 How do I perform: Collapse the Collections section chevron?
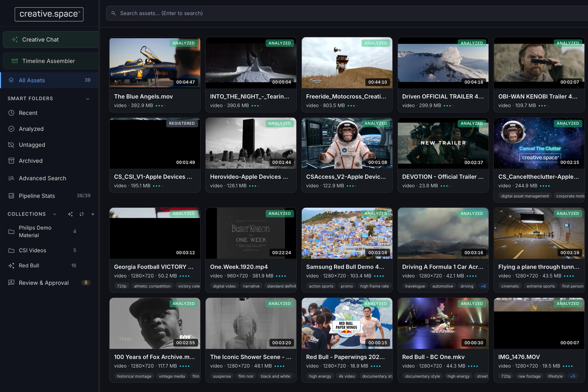pyautogui.click(x=55, y=214)
